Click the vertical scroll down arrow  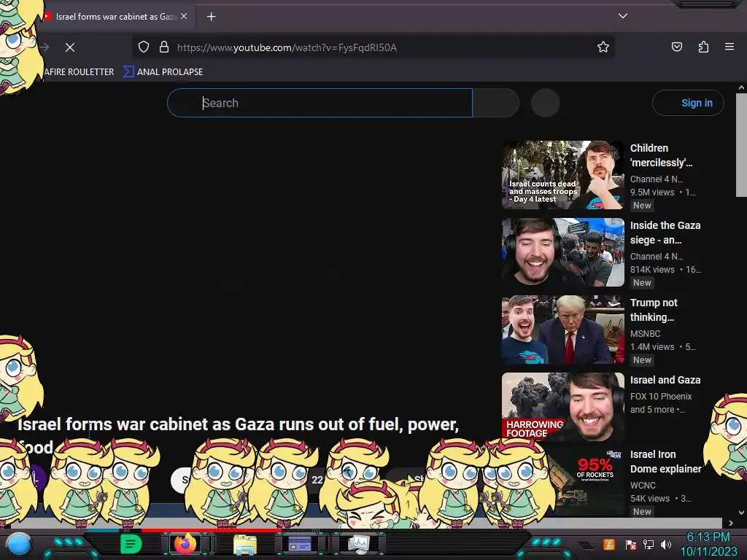(x=741, y=513)
